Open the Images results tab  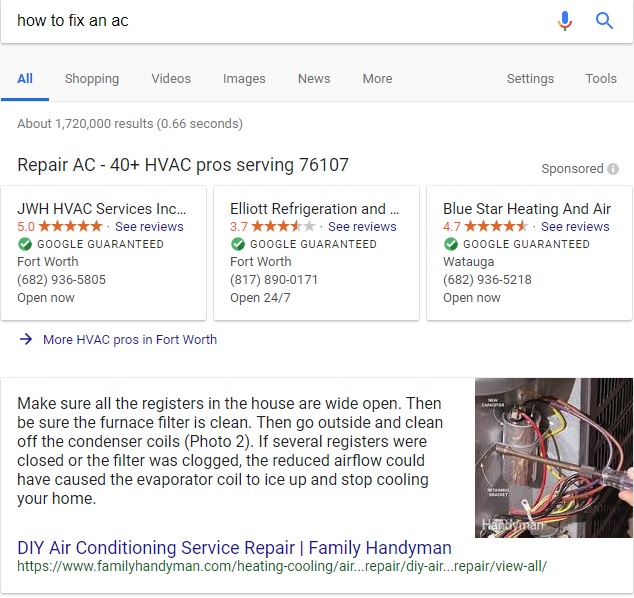point(244,78)
